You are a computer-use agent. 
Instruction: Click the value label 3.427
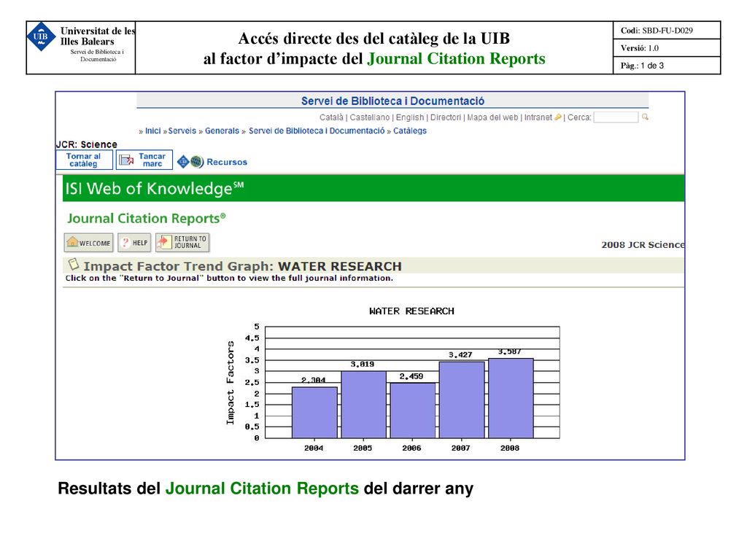pyautogui.click(x=460, y=355)
